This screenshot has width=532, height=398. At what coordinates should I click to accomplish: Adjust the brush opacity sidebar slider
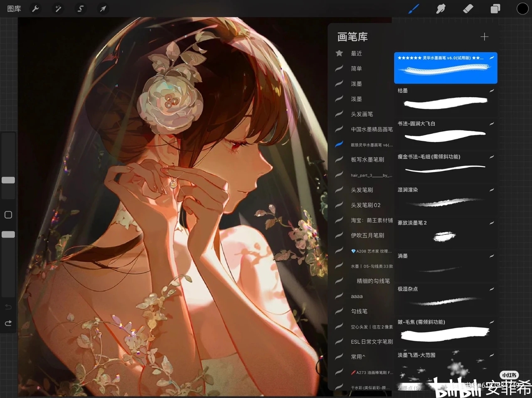(x=8, y=234)
